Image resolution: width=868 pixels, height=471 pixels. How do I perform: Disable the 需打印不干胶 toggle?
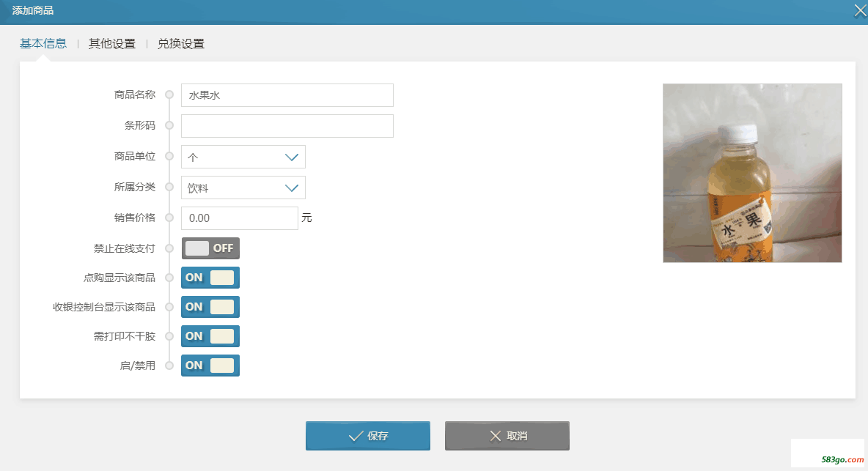pos(210,336)
